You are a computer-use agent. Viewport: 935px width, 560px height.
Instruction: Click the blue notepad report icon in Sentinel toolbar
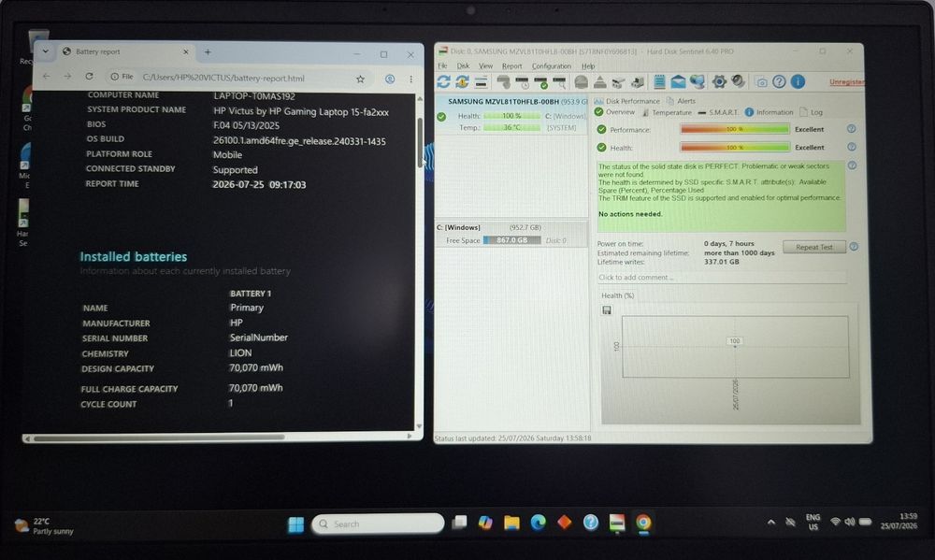(x=659, y=81)
